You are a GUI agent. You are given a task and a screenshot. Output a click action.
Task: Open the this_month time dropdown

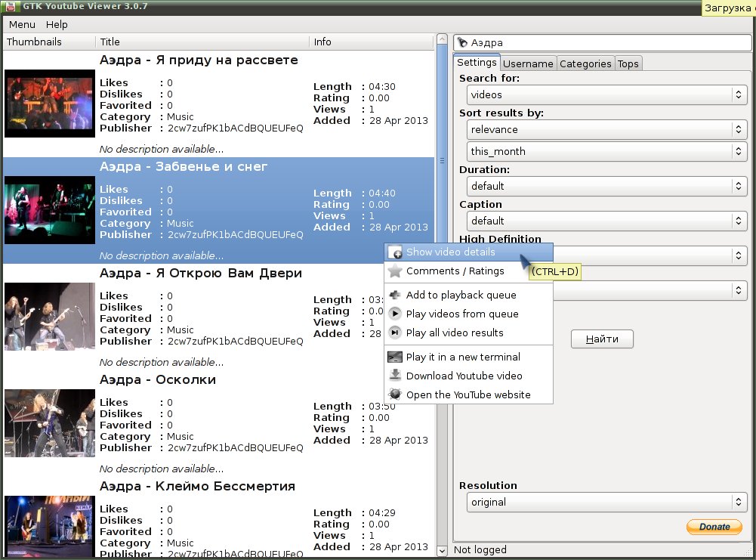(x=606, y=151)
